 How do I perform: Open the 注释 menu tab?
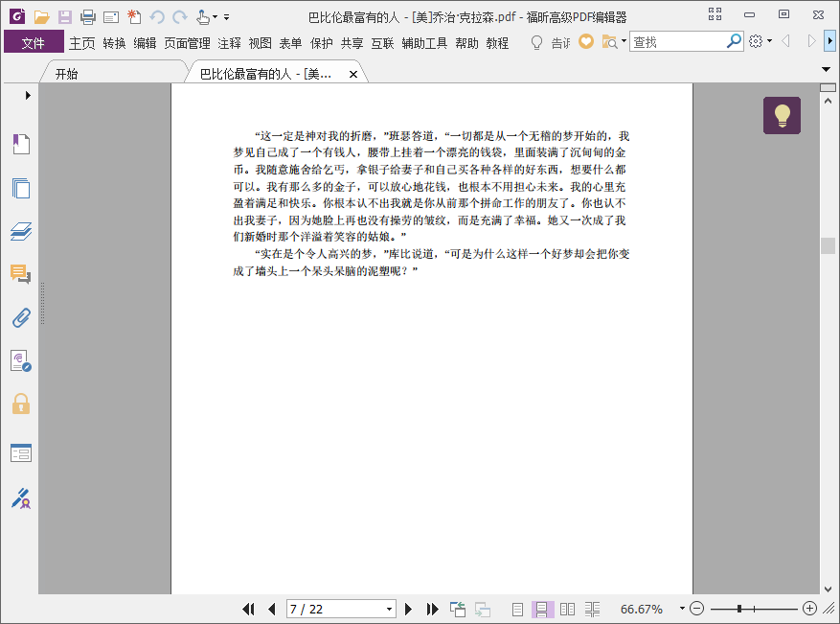click(x=229, y=43)
